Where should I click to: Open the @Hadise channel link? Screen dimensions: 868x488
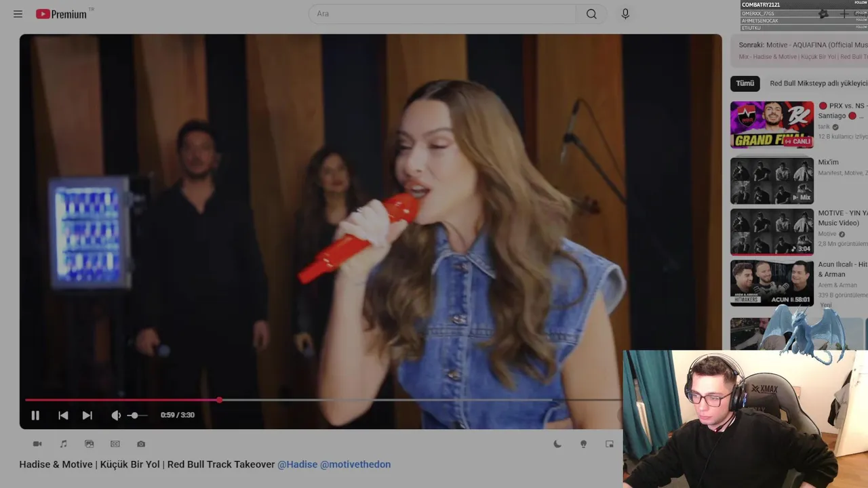pos(297,464)
